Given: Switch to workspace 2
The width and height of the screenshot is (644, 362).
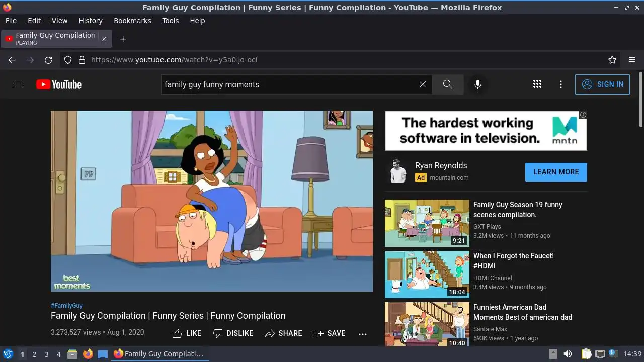Looking at the screenshot, I should 34,354.
